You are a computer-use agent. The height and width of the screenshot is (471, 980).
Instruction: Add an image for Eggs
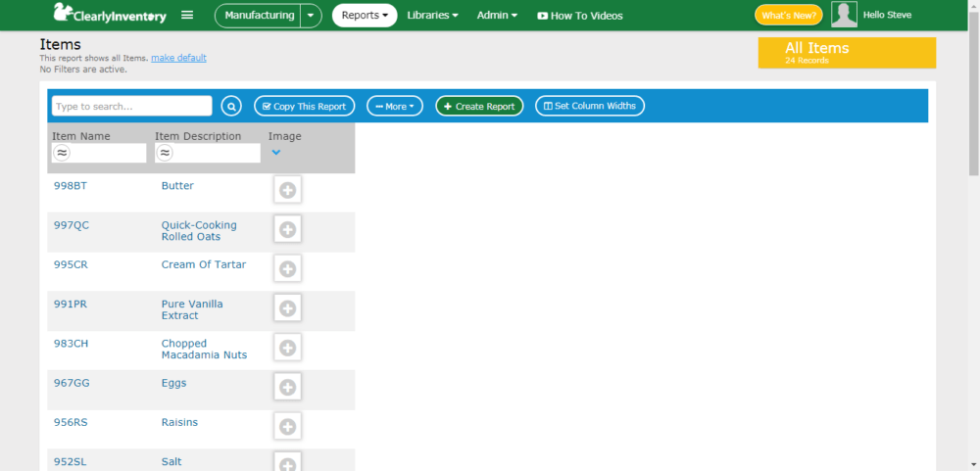click(x=287, y=387)
